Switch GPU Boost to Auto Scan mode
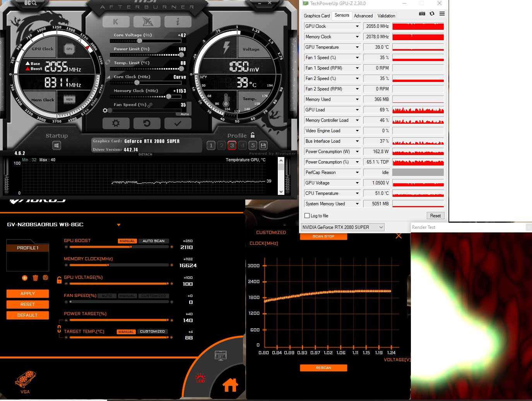 click(x=154, y=241)
